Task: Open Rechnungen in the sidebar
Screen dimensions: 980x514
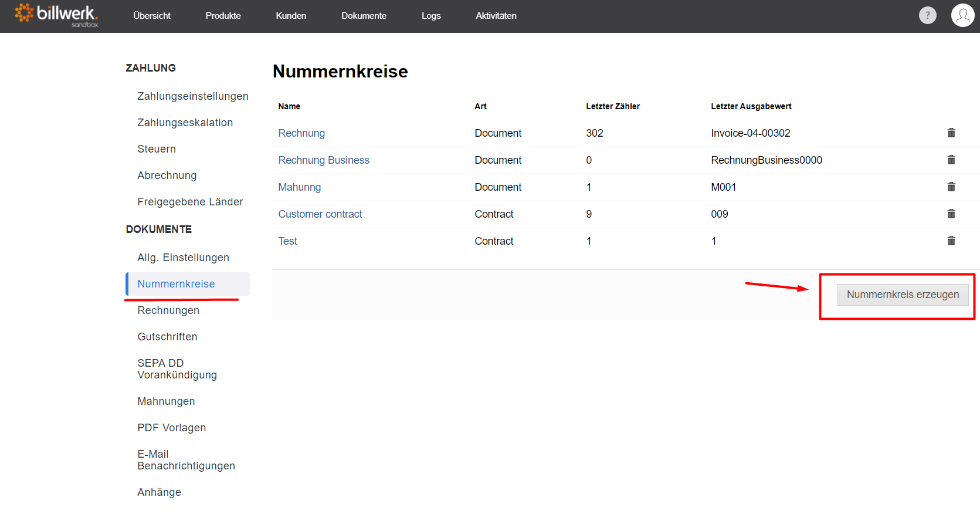Action: (168, 310)
